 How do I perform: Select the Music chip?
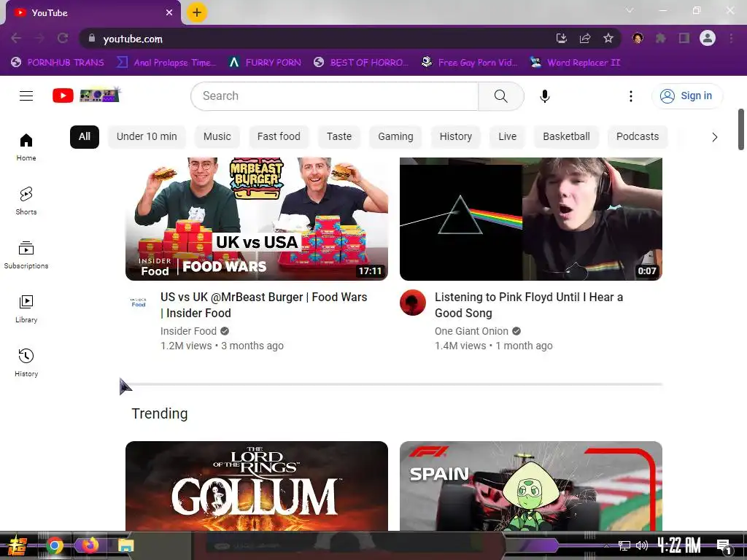click(x=217, y=137)
